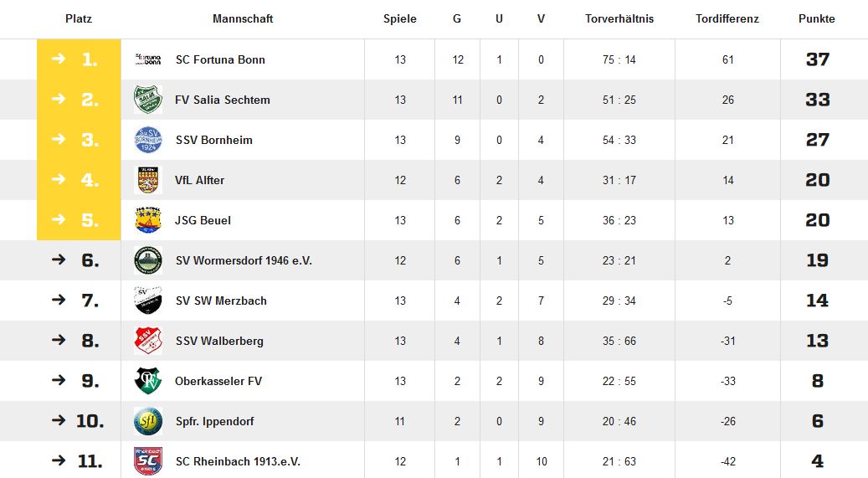Open the Oberkasseler FV team link

coord(218,381)
